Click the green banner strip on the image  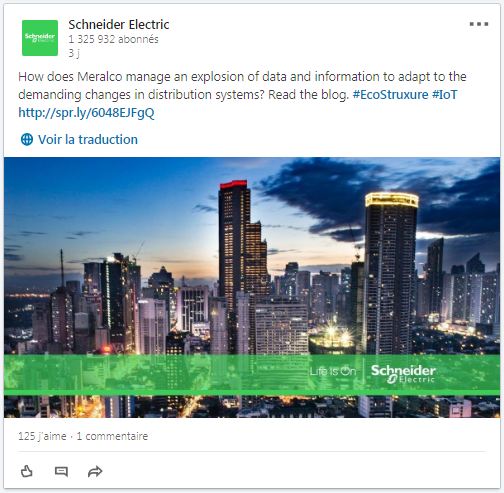point(252,375)
